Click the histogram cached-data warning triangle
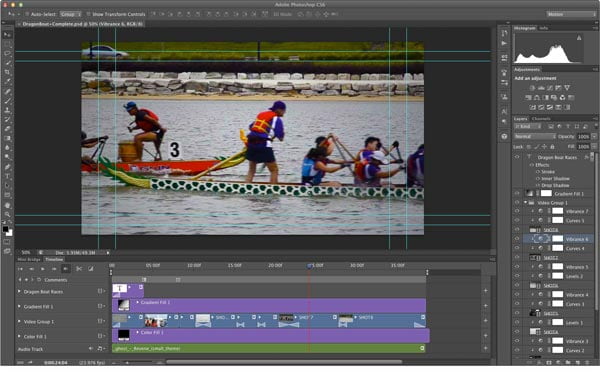Viewport: 600px width, 372px height. click(x=579, y=38)
